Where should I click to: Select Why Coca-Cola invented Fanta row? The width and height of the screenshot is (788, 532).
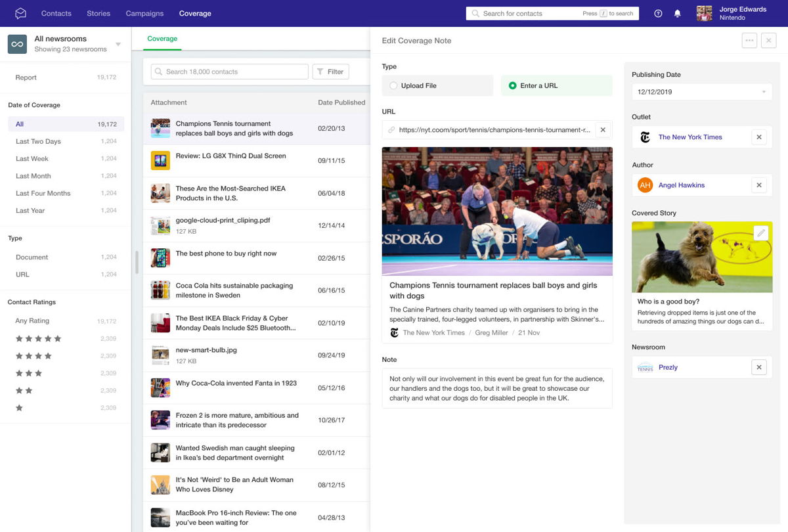coord(256,388)
